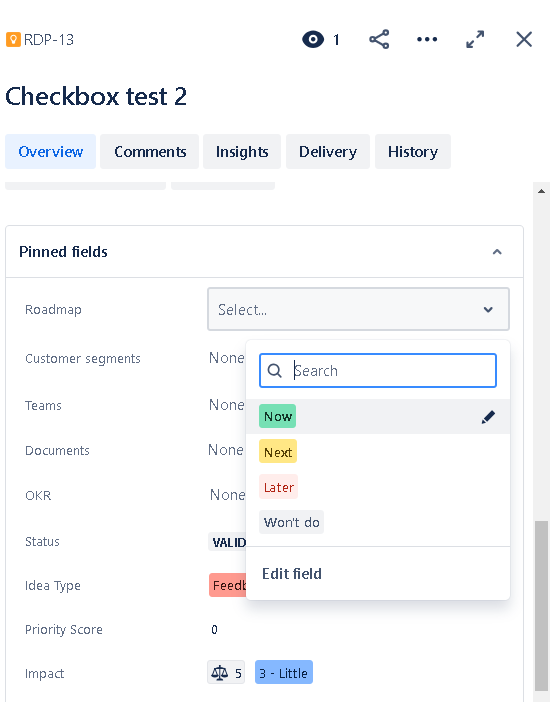This screenshot has width=559, height=702.
Task: Click the vertical scrollbar thumb
Action: pyautogui.click(x=542, y=605)
